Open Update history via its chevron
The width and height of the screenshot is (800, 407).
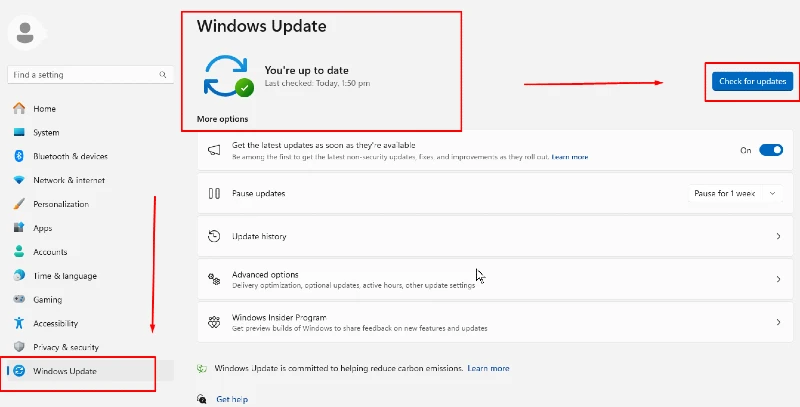coord(778,236)
